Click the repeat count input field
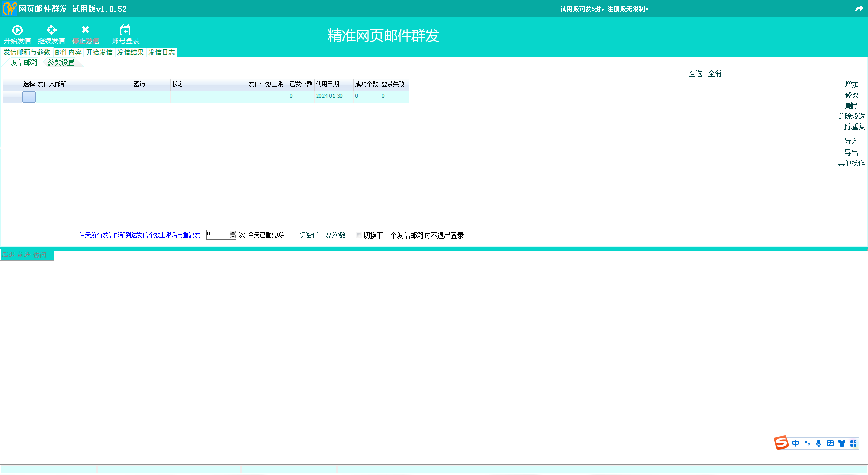Screen dimensions: 868x475 pos(218,234)
